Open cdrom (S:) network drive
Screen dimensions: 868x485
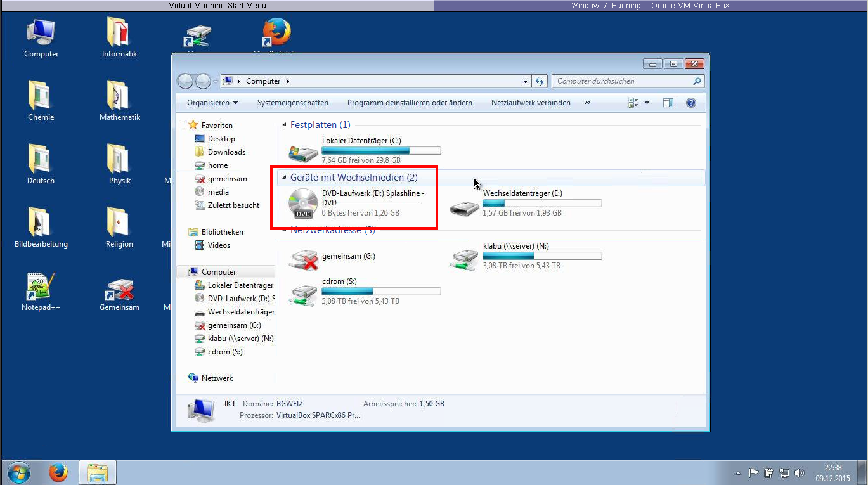point(303,292)
